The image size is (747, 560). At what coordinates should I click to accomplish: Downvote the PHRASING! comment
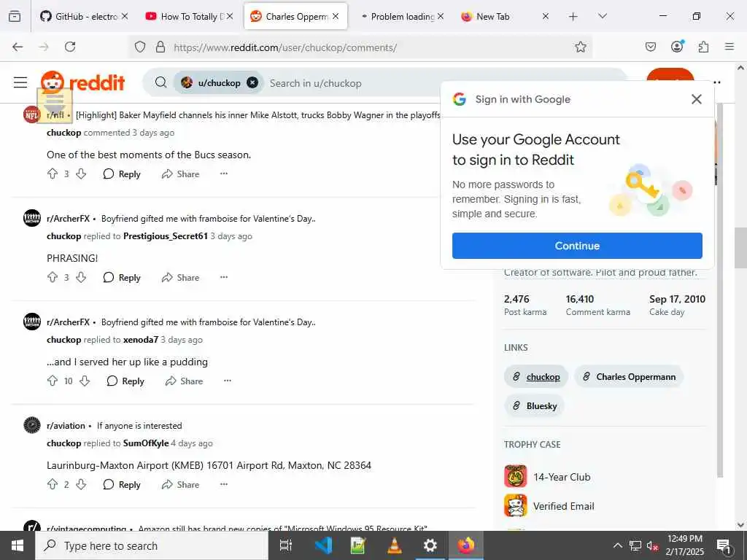click(x=82, y=277)
